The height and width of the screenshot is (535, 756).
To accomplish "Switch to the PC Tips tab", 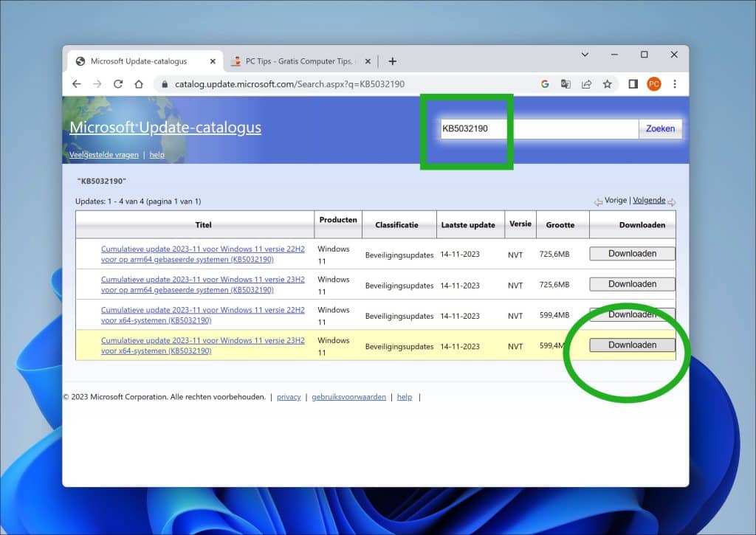I will 299,61.
